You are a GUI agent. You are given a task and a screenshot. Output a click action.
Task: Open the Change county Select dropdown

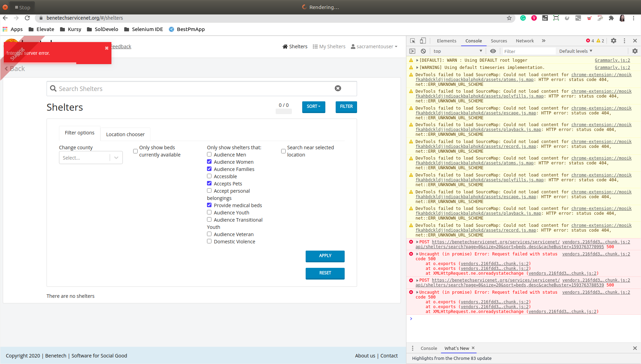point(91,158)
